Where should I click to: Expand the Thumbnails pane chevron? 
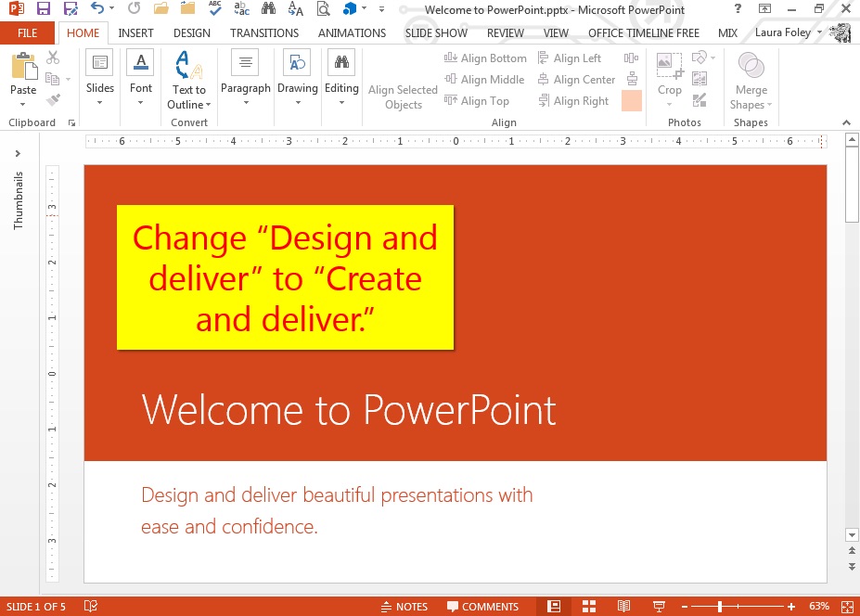point(18,154)
